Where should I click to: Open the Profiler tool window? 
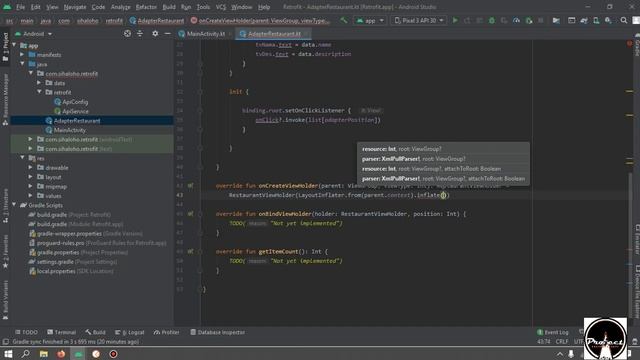[x=167, y=332]
